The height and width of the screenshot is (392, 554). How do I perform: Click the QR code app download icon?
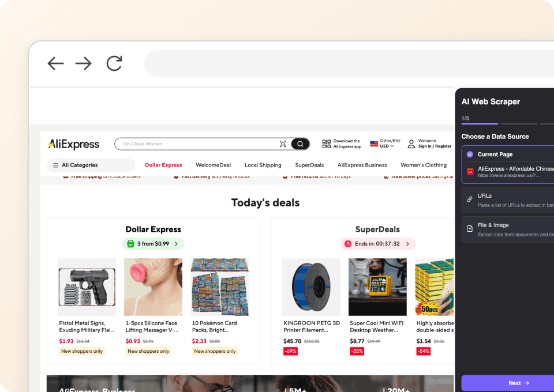tap(326, 144)
